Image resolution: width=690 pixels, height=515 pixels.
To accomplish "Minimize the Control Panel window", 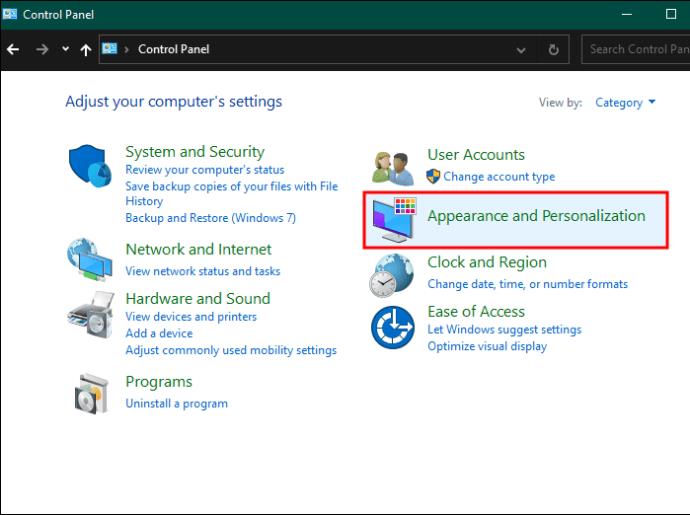I will pyautogui.click(x=627, y=14).
